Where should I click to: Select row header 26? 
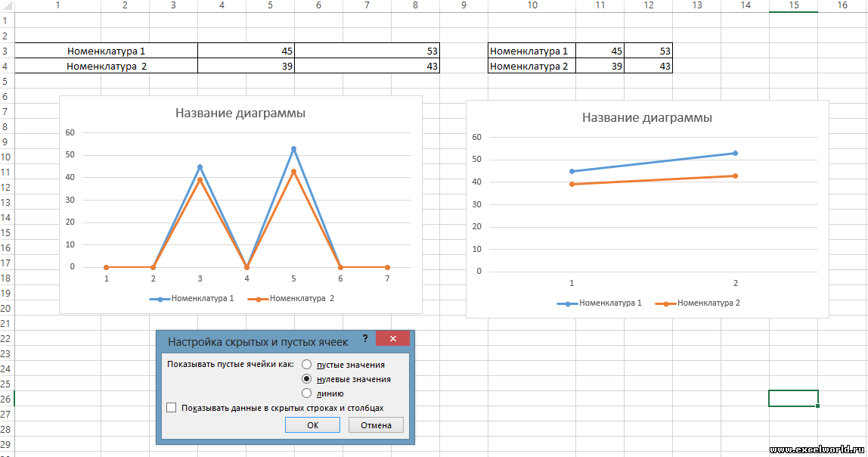[6, 399]
